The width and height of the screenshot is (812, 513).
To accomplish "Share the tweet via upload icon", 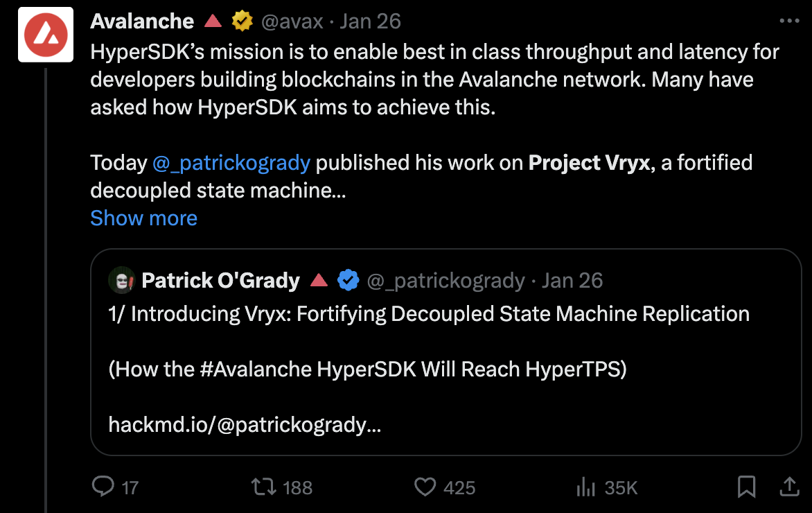I will point(789,487).
